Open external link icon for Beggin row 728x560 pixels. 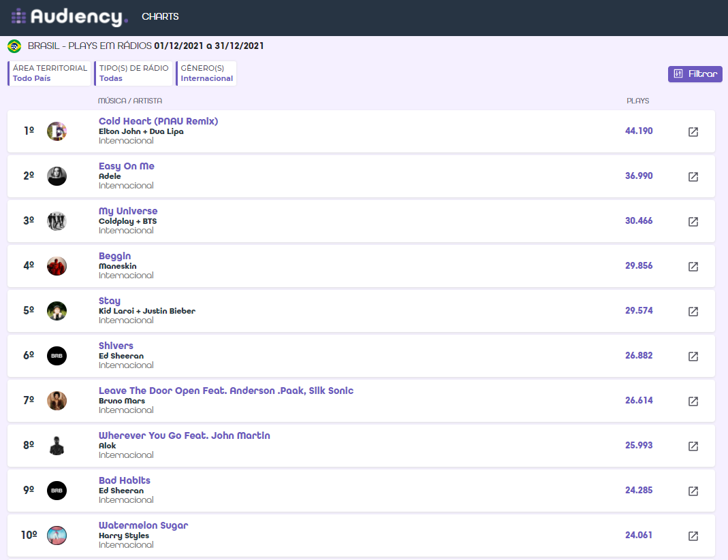tap(693, 266)
